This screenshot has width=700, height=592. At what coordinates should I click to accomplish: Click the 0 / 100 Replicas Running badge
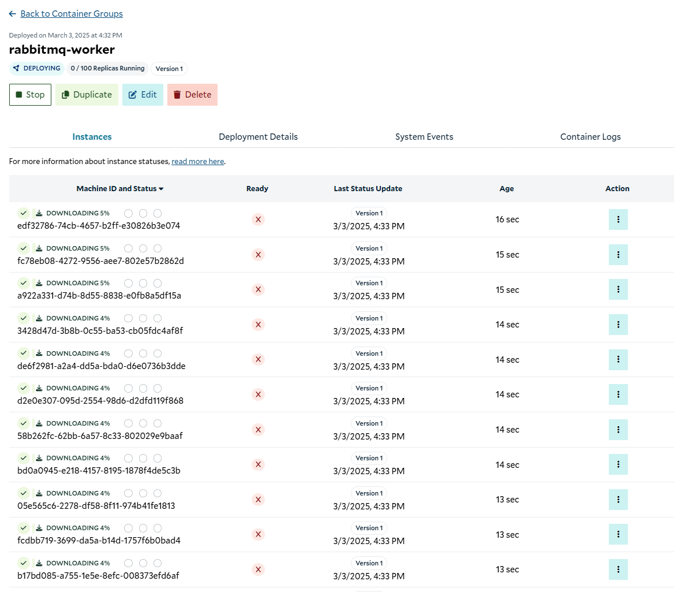pyautogui.click(x=107, y=68)
